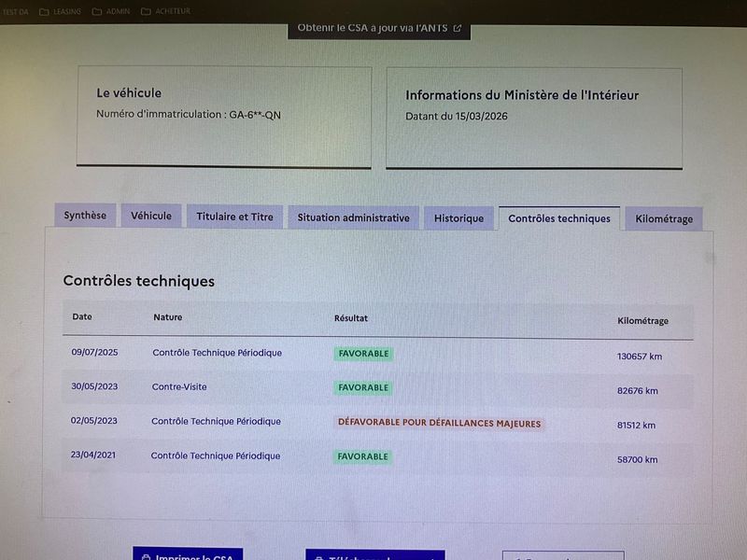Click the Nature column header
This screenshot has height=560, width=747.
tap(168, 317)
